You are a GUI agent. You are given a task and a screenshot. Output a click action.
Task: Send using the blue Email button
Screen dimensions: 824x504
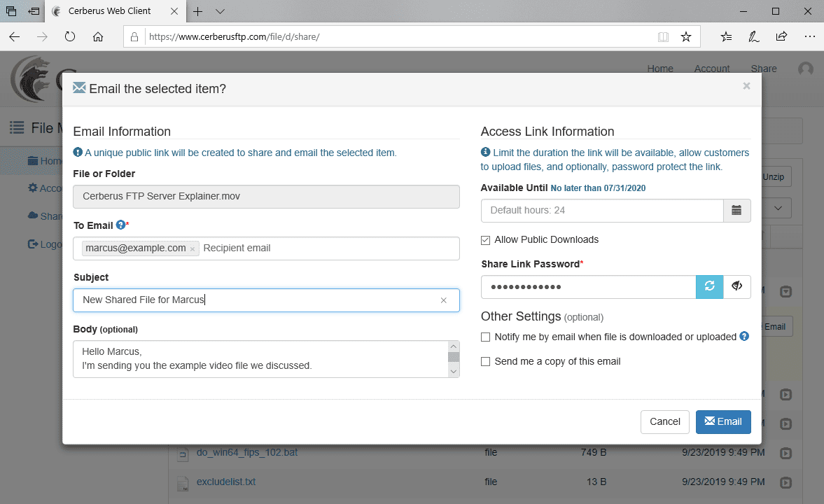[x=723, y=421]
